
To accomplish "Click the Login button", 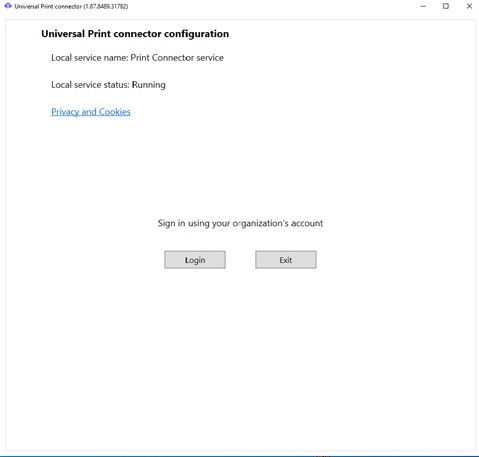I will point(195,260).
